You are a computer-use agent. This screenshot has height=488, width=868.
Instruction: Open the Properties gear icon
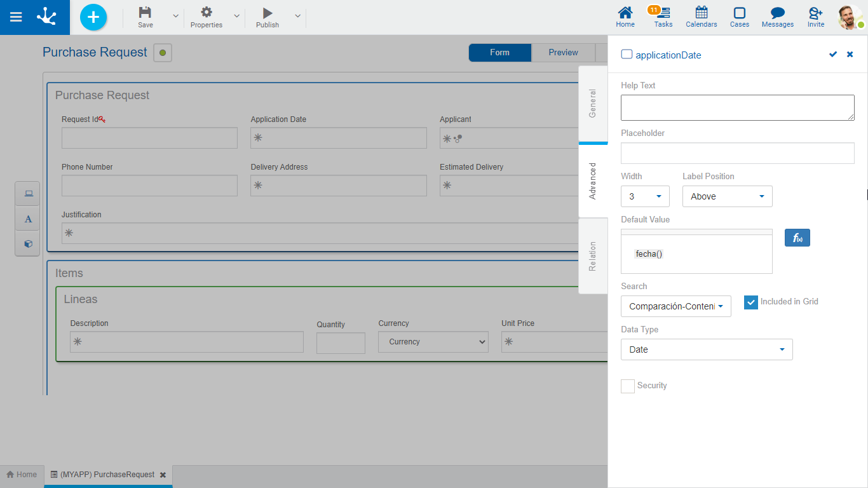pos(207,13)
